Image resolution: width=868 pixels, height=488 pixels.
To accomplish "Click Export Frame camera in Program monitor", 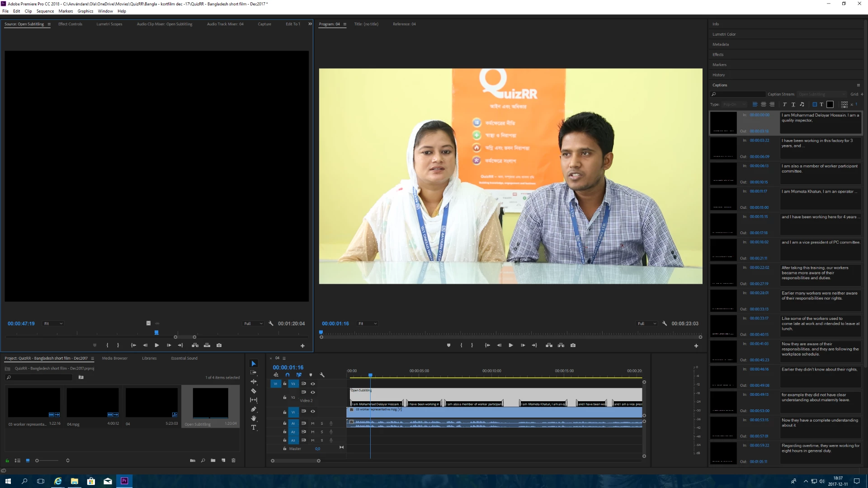I will pos(573,345).
